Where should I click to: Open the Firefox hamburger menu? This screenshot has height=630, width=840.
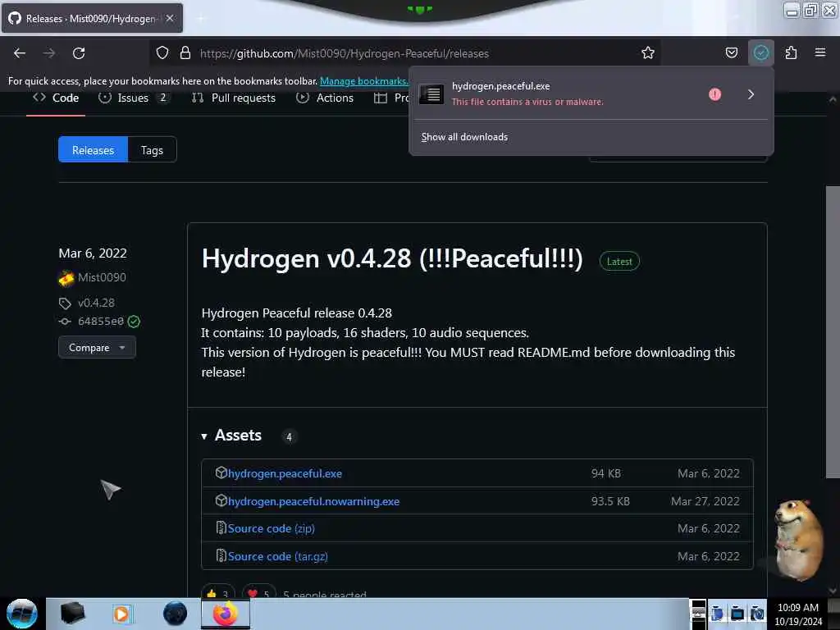click(x=819, y=52)
